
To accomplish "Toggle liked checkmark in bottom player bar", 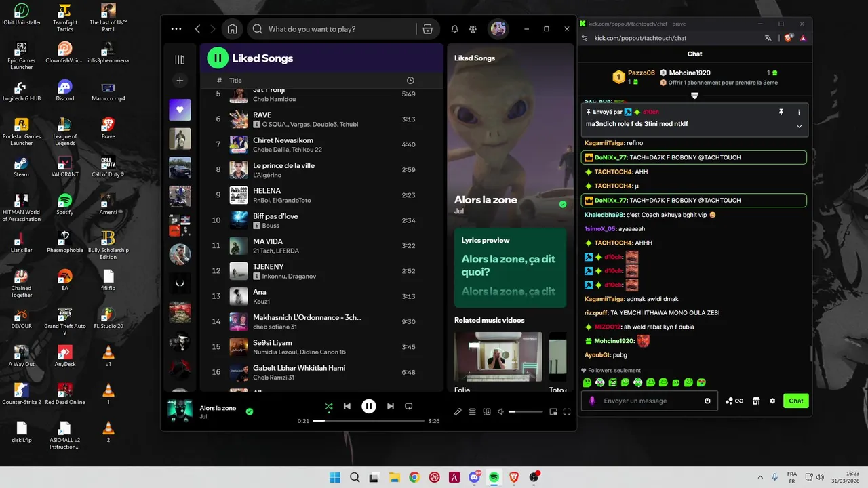I will [x=250, y=411].
